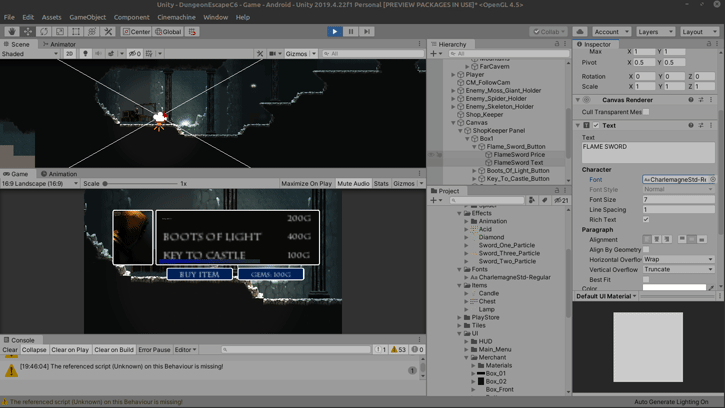Pick font with the object selector circle
This screenshot has width=725, height=408.
713,179
